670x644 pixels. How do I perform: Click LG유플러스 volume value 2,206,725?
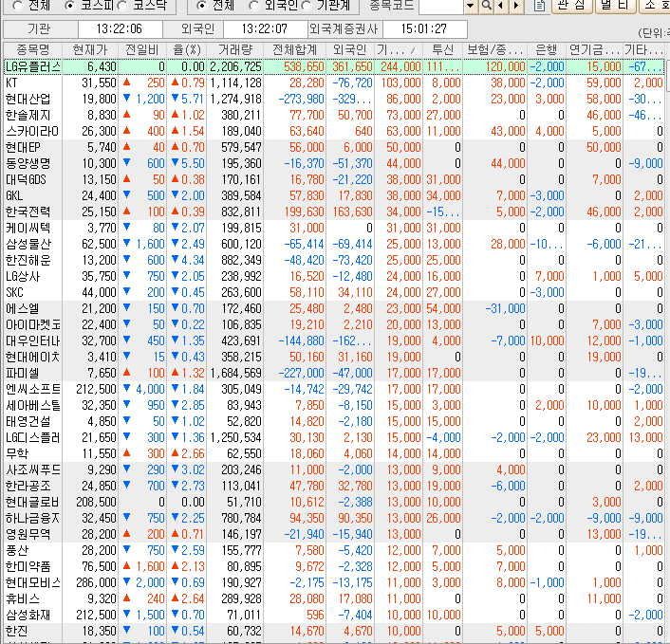click(x=235, y=67)
